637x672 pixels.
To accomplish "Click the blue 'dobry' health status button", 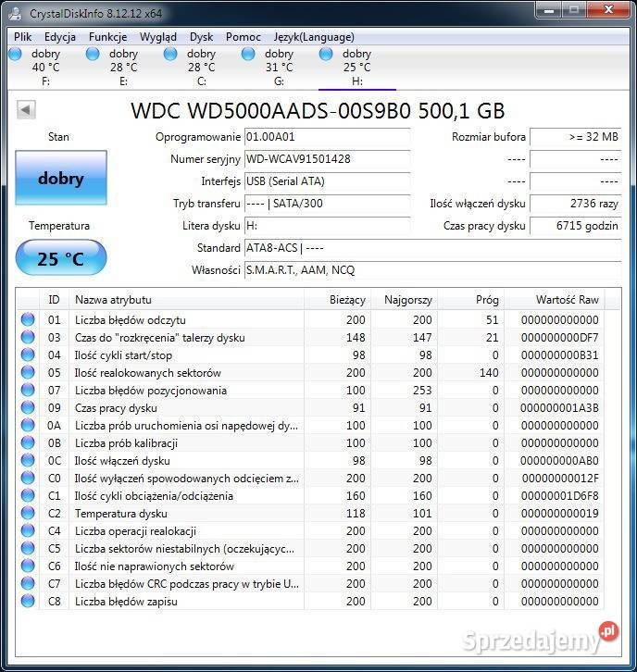I will coord(61,179).
